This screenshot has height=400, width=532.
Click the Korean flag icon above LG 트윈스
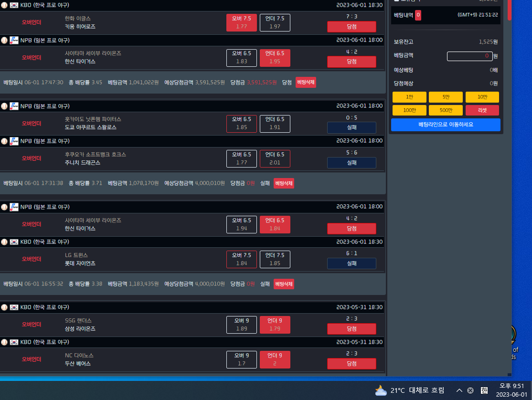coord(14,242)
